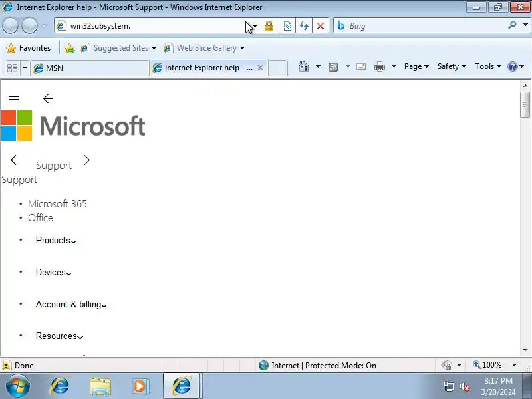This screenshot has height=399, width=532.
Task: Open the Print options dropdown arrow
Action: click(x=394, y=66)
